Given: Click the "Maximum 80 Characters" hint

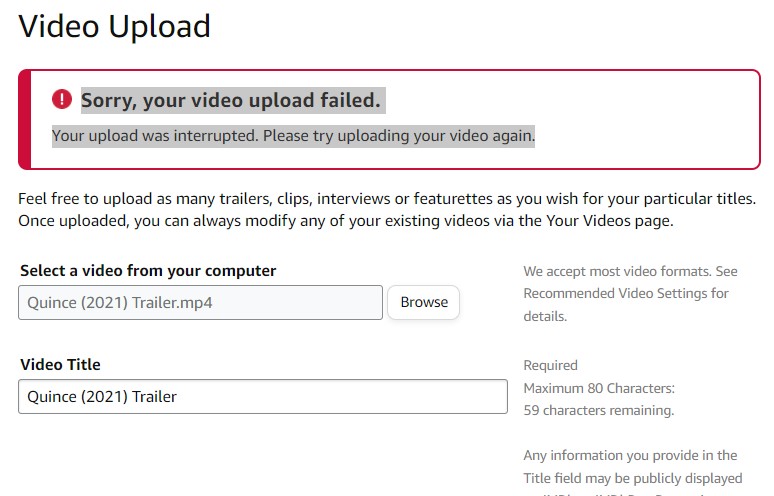Looking at the screenshot, I should point(599,387).
